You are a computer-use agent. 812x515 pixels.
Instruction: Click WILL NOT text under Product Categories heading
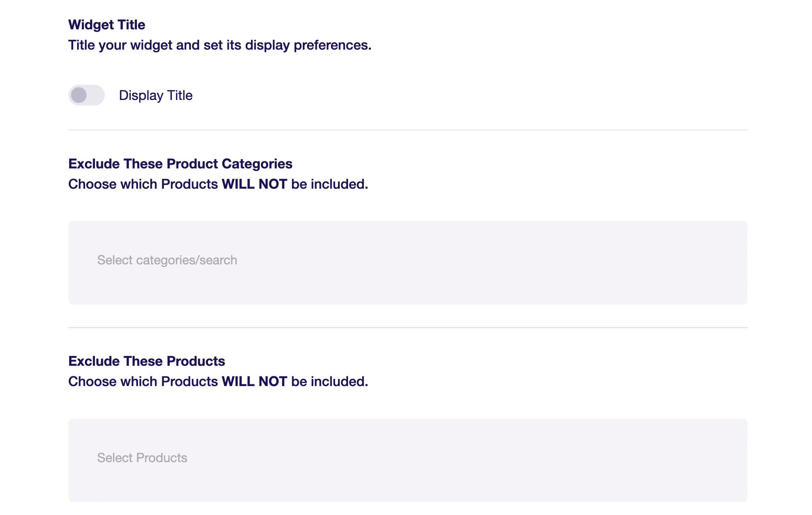pyautogui.click(x=255, y=184)
